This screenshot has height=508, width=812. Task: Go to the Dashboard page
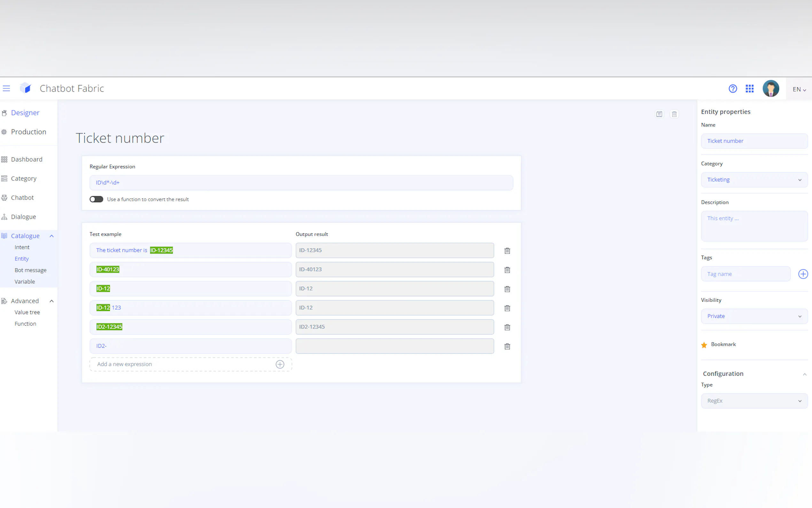(27, 159)
